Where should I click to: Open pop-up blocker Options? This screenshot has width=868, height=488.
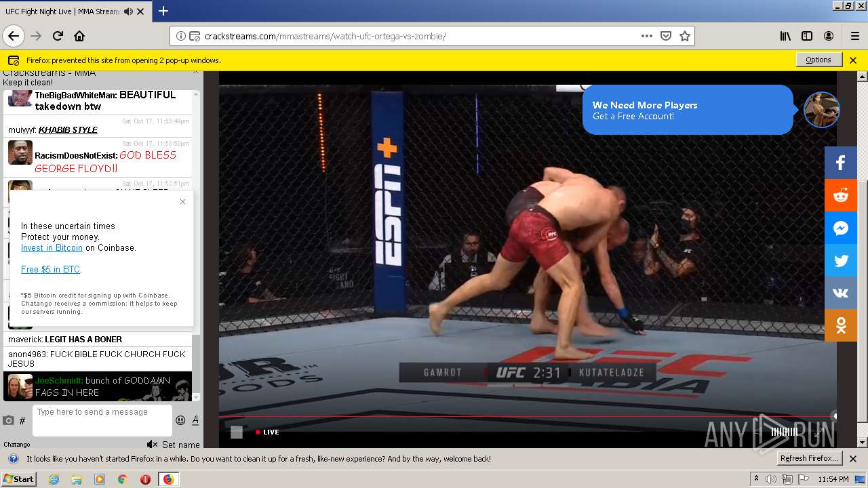tap(818, 60)
